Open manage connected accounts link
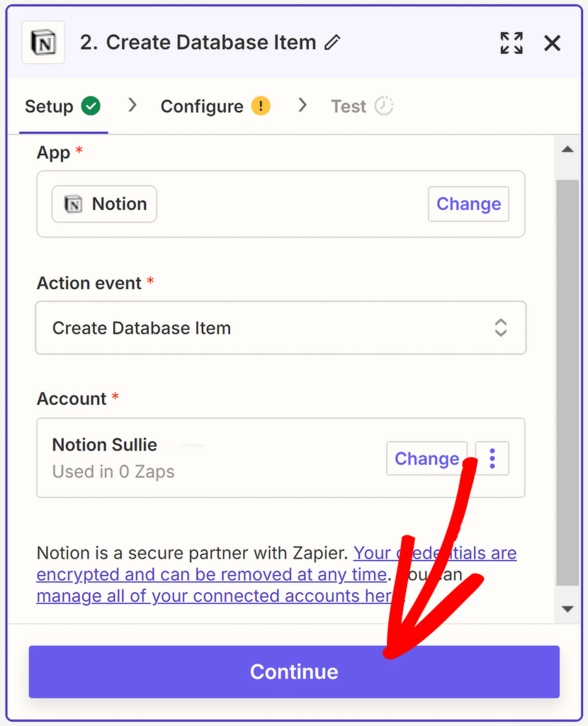 [213, 596]
